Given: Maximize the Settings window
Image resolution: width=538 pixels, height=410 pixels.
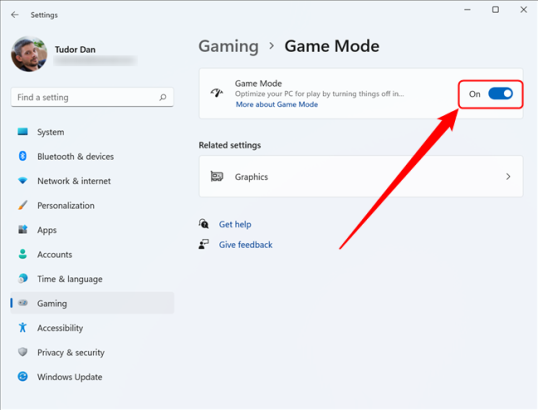Looking at the screenshot, I should coord(495,10).
